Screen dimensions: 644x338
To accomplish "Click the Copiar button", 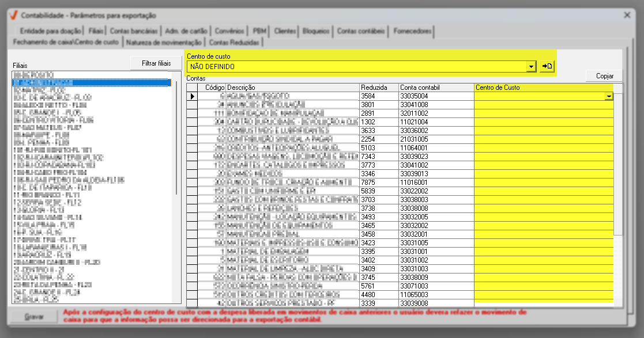I will (604, 76).
